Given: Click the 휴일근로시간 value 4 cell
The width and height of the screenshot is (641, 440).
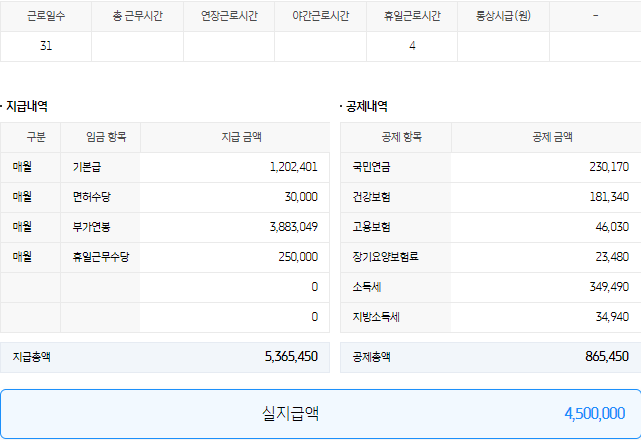Looking at the screenshot, I should pos(412,47).
